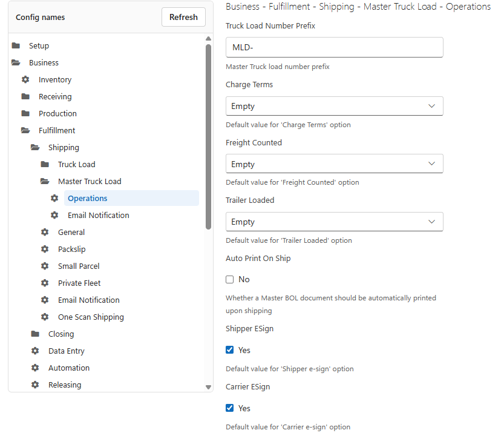Open the Packslip config item
Image resolution: width=504 pixels, height=433 pixels.
(71, 249)
